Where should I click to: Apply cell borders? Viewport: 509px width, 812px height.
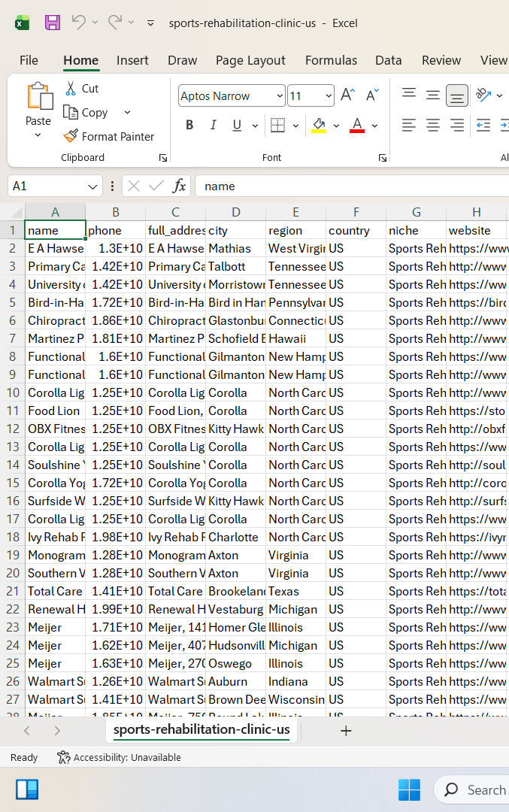pos(278,125)
